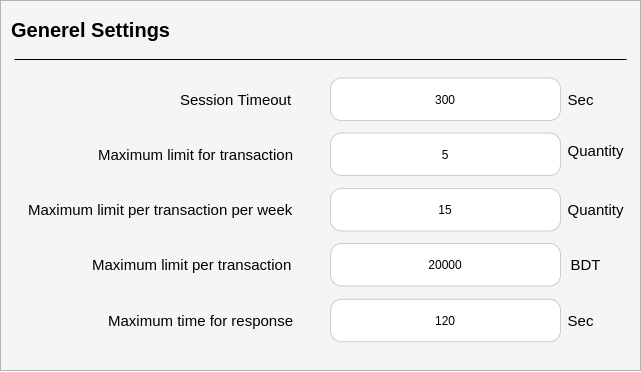641x372 pixels.
Task: Select the Maximum limit per transaction per week label
Action: [160, 210]
